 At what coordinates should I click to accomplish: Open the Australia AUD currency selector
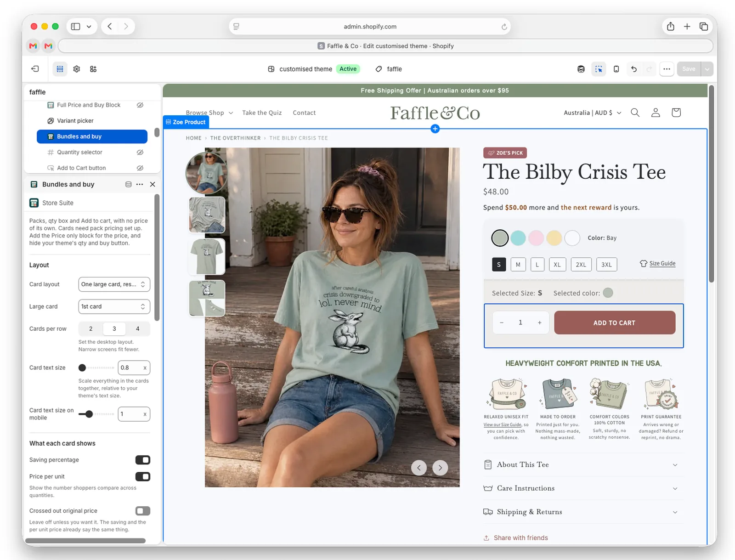tap(592, 113)
